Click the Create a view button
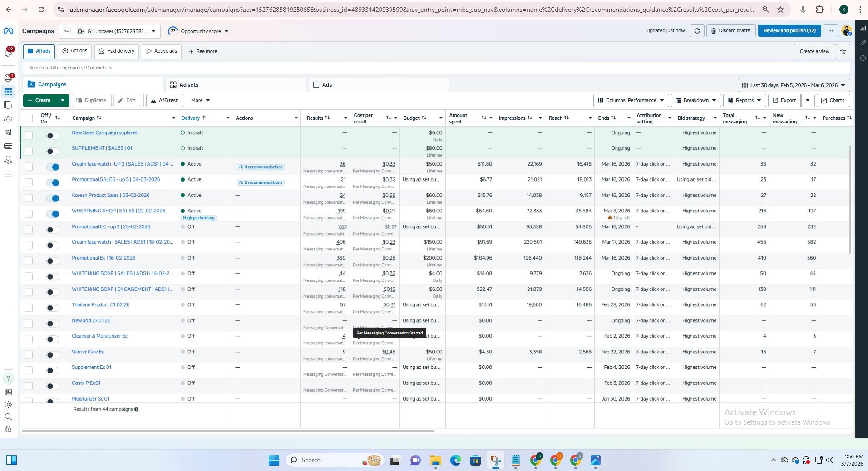The image size is (868, 471). click(x=814, y=52)
